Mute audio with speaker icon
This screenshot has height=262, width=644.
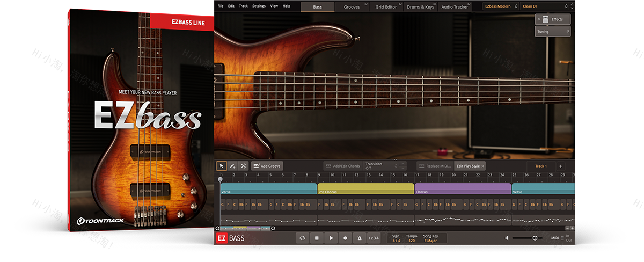(507, 238)
